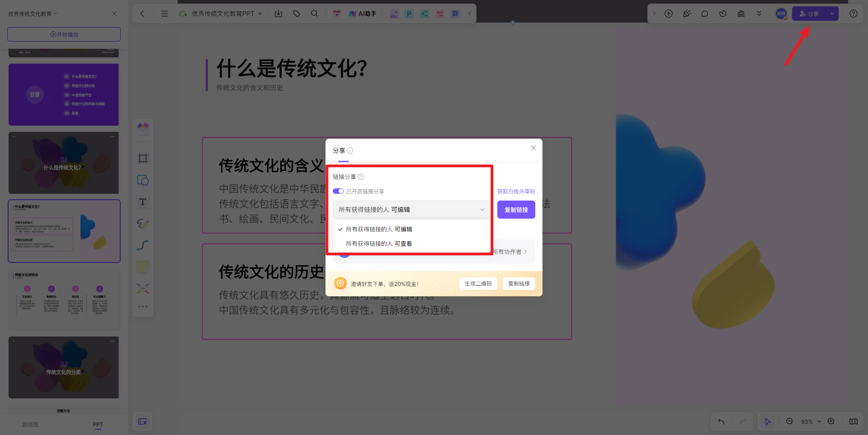Collapse the plugin toolbar chevron

pyautogui.click(x=470, y=14)
